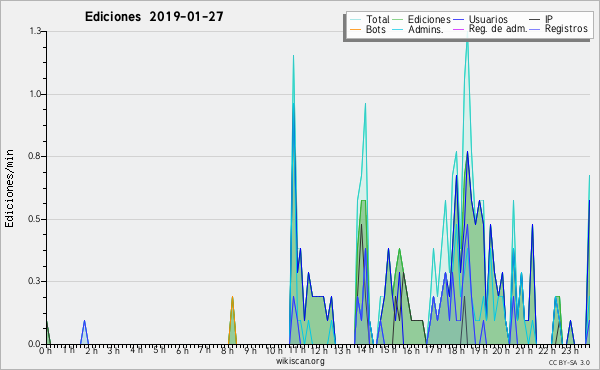
Task: Click the blue Usuarios legend color line
Action: [458, 20]
